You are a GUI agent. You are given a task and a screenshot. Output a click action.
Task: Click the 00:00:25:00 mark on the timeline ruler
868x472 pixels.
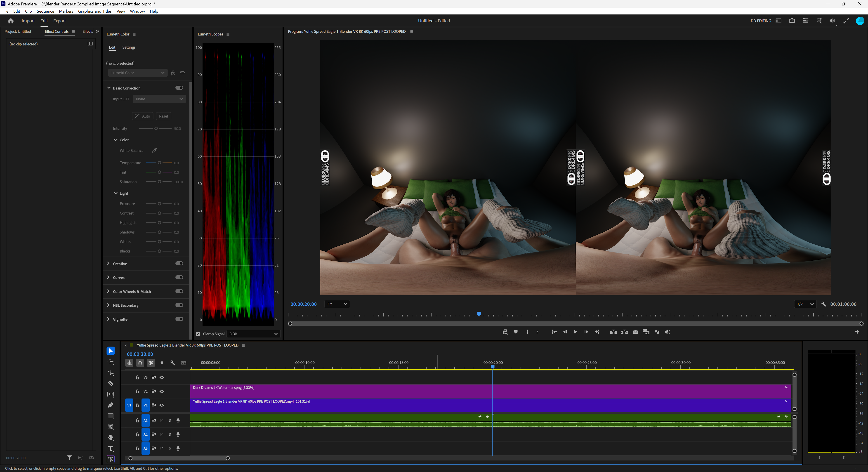pos(587,363)
